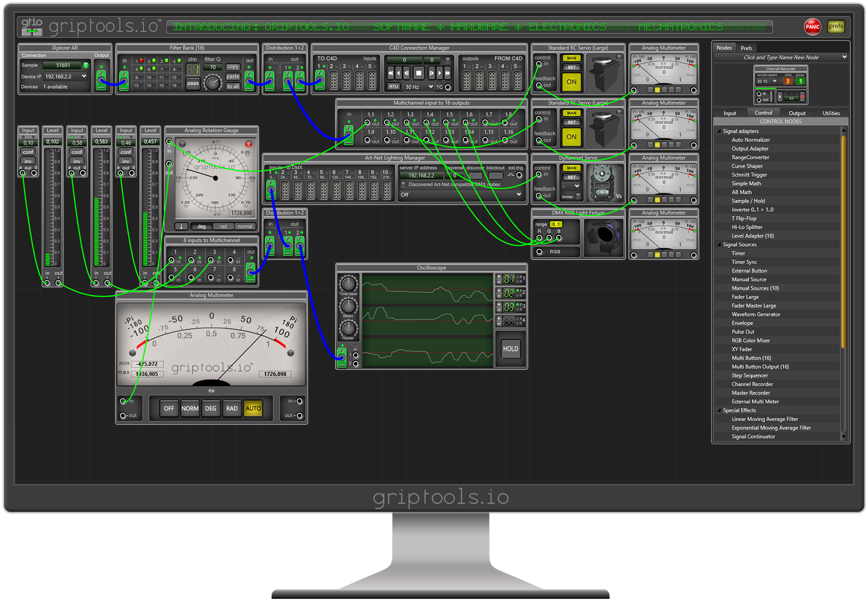Click conf on first Input module
The width and height of the screenshot is (868, 603).
pos(28,152)
